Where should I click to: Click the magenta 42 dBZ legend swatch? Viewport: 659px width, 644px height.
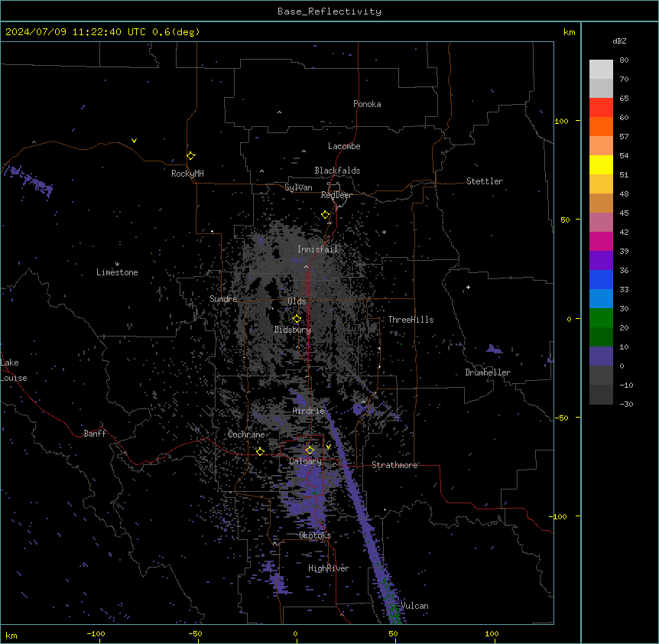pos(601,241)
